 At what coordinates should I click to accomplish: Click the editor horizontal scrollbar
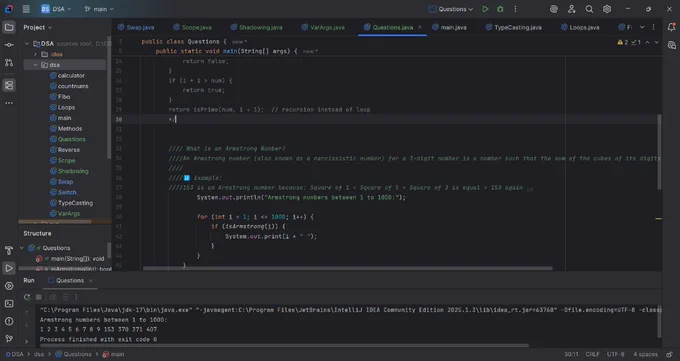[x=347, y=268]
